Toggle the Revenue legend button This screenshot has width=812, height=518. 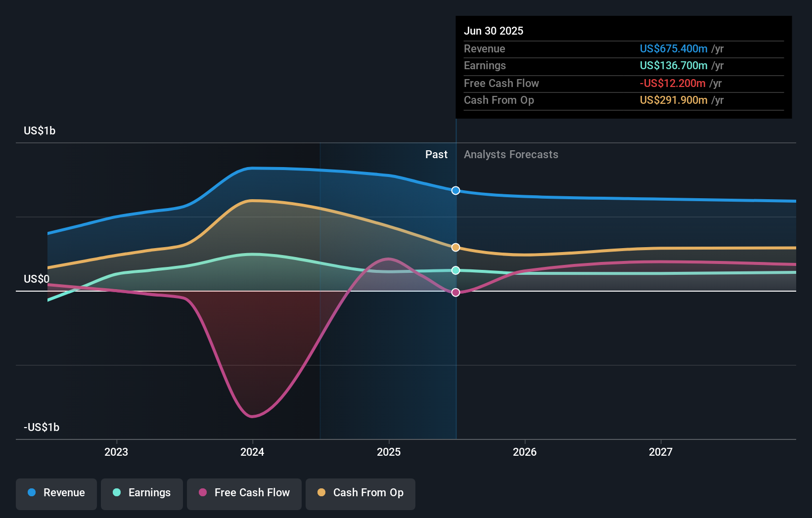56,494
